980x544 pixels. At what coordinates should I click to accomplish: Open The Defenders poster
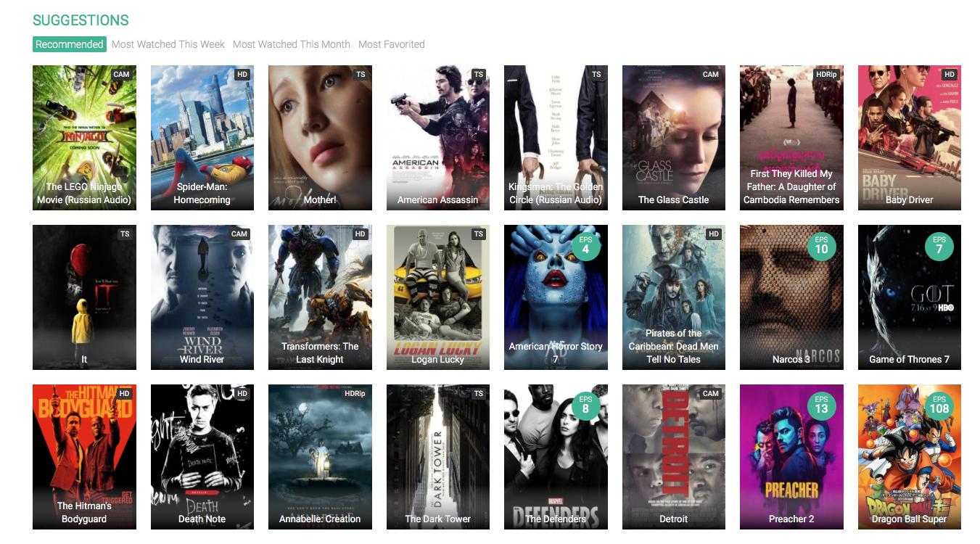point(556,457)
